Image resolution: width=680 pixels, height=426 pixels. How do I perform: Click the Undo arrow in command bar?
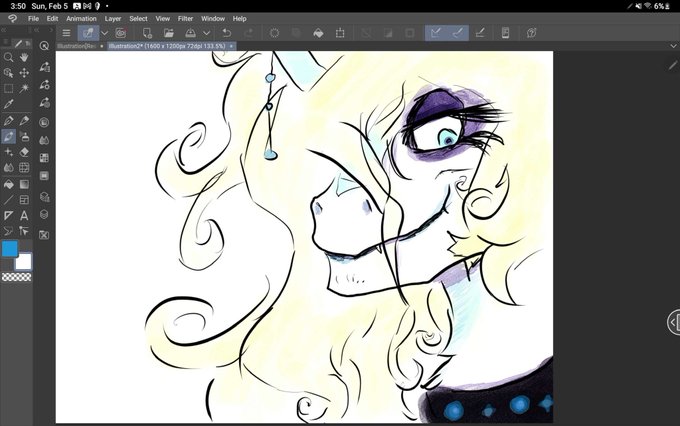click(x=226, y=33)
